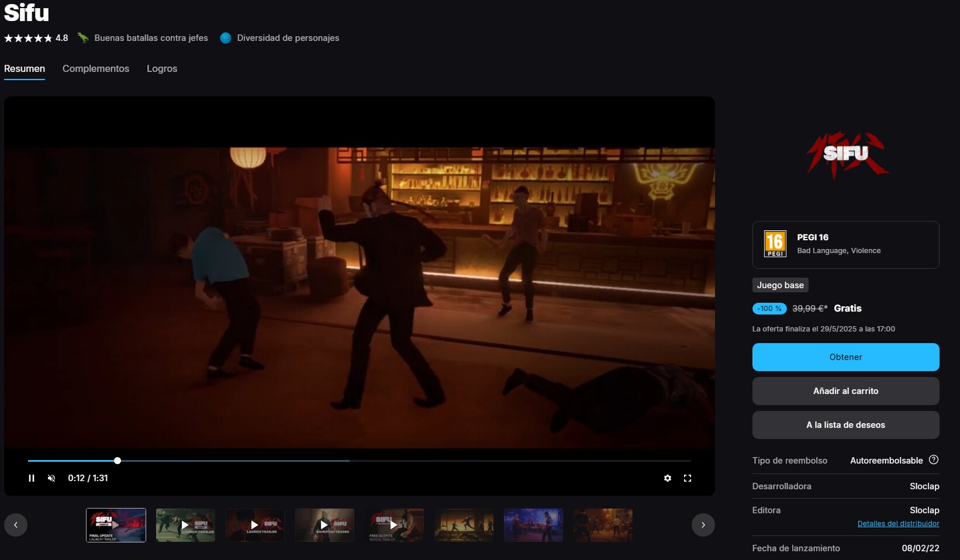Click the PEGI 16 rating badge
The width and height of the screenshot is (960, 560).
pyautogui.click(x=775, y=244)
